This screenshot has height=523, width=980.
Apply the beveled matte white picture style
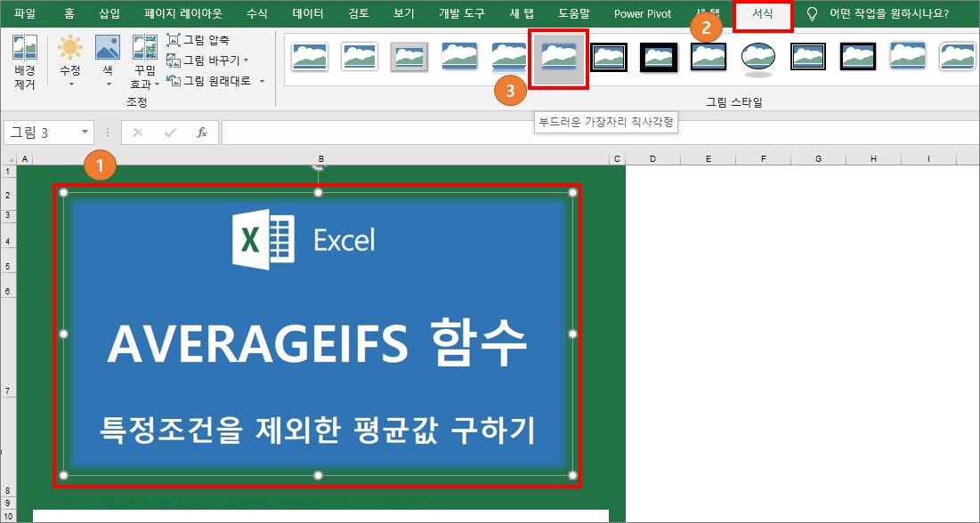point(360,57)
